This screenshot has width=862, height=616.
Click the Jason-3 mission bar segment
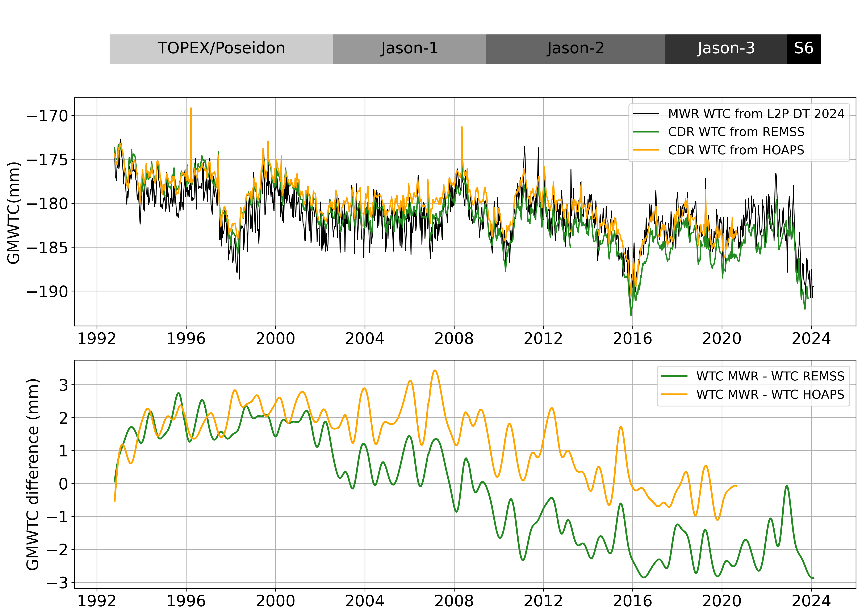726,49
